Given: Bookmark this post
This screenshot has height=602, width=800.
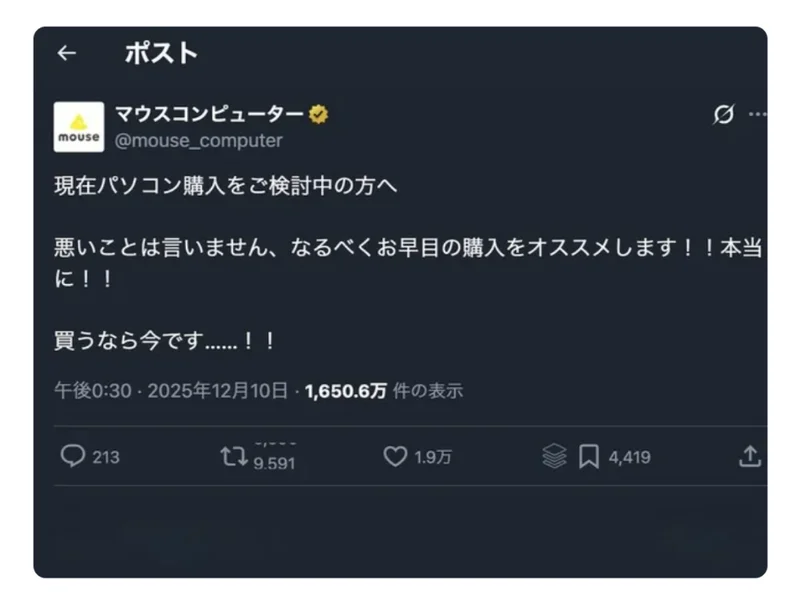Looking at the screenshot, I should [589, 456].
